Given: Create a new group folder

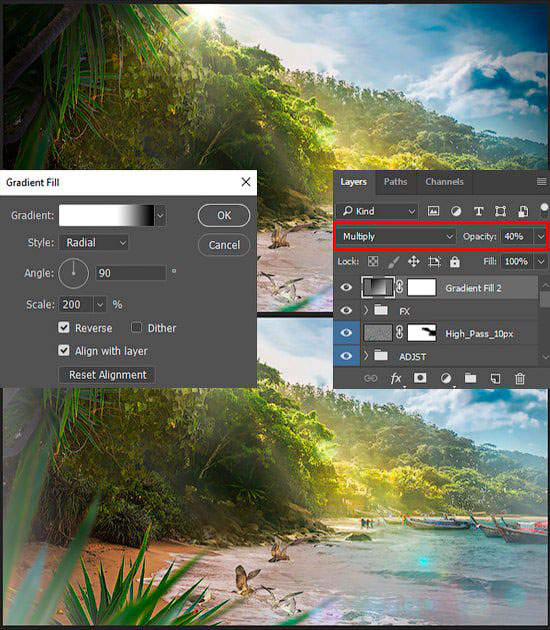Looking at the screenshot, I should point(470,378).
